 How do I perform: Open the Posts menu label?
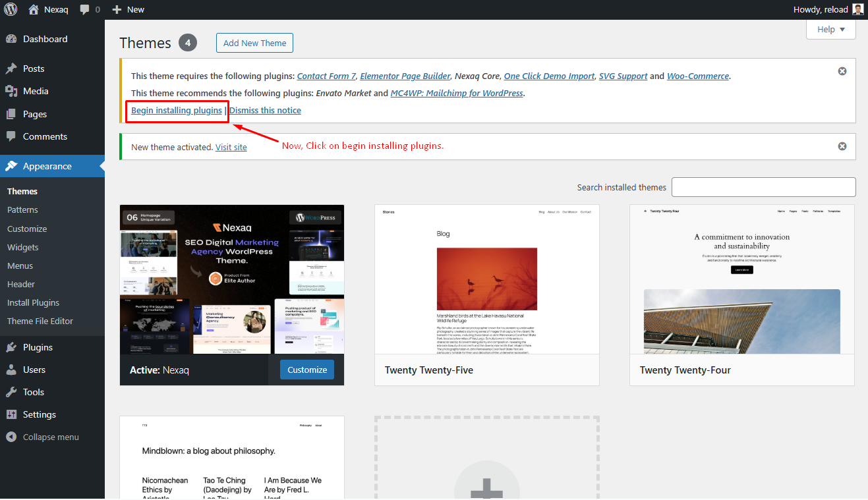[x=34, y=69]
